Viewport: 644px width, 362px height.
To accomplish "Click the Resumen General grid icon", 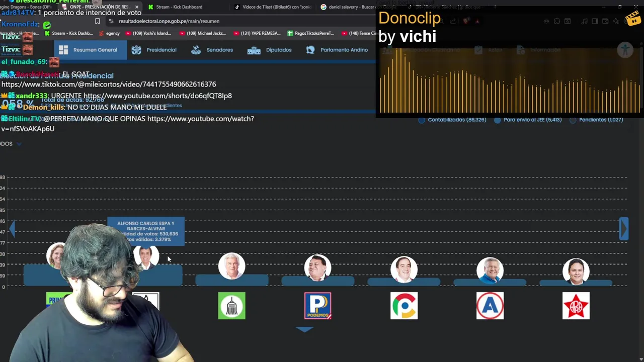I will (63, 50).
